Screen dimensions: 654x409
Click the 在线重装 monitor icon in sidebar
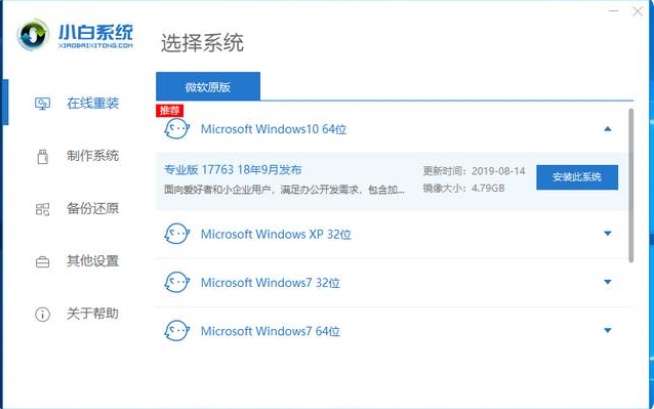(42, 103)
